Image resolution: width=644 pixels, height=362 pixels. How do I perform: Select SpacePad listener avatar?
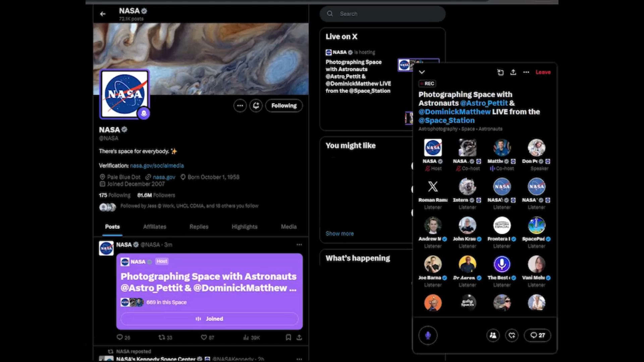[536, 225]
